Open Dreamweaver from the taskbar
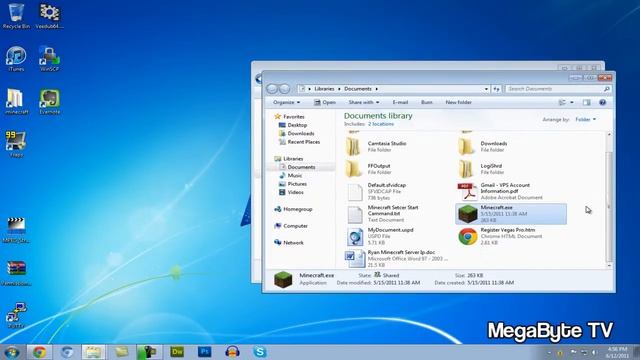Viewport: 640px width, 360px height. pyautogui.click(x=177, y=352)
